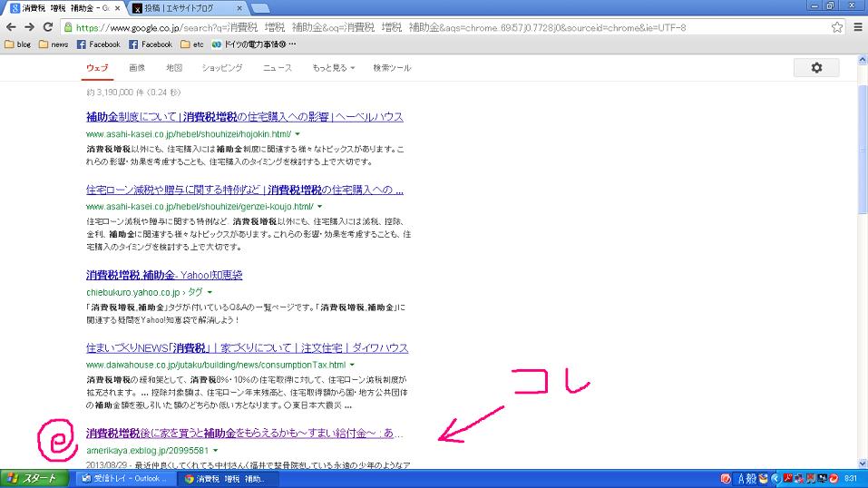Viewport: 868px width, 488px height.
Task: Click the red round icon left of IME bar
Action: pyautogui.click(x=726, y=479)
